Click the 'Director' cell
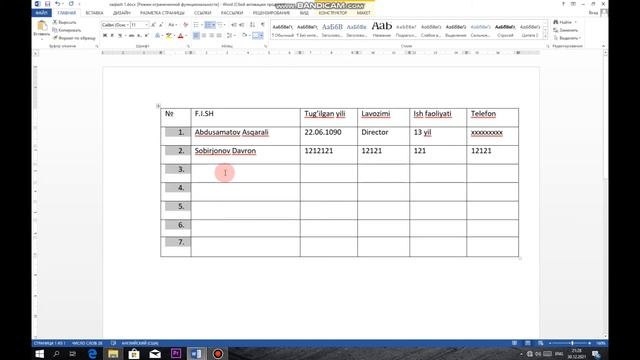The image size is (640, 360). tap(383, 136)
